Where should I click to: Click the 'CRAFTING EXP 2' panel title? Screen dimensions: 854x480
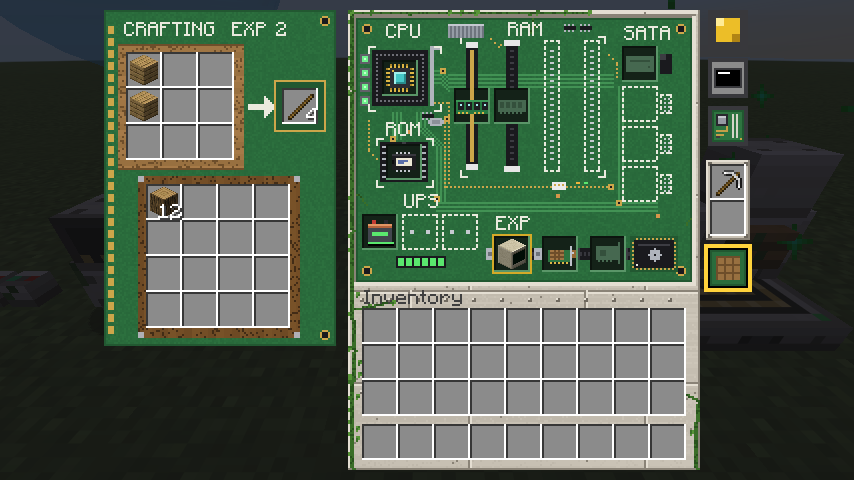point(205,29)
